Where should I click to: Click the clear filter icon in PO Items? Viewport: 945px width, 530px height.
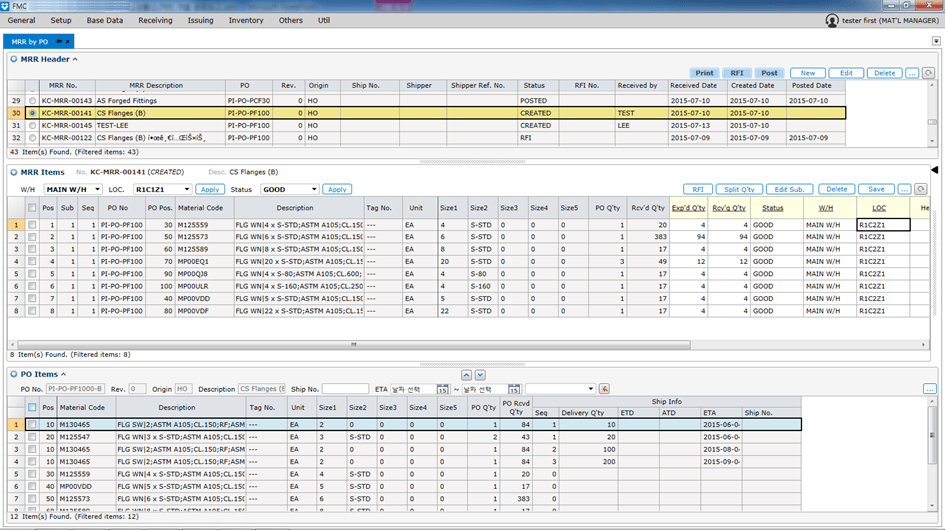tap(604, 389)
